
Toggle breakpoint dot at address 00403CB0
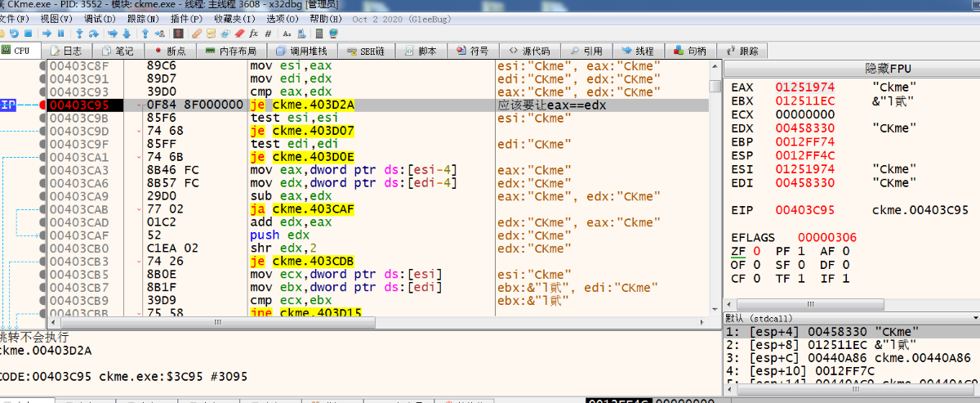(42, 249)
